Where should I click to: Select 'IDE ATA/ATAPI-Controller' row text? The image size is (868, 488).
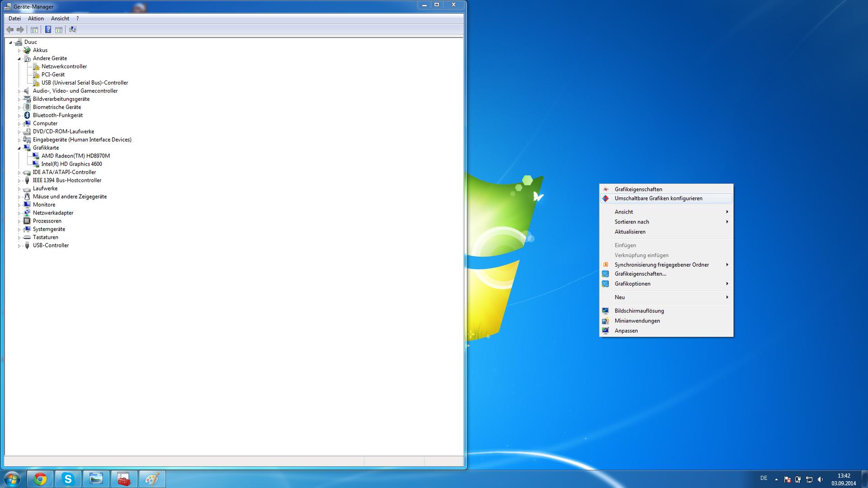pyautogui.click(x=64, y=172)
